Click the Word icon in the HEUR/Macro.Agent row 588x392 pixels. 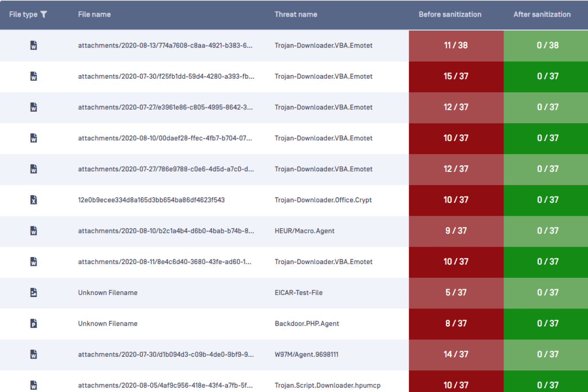[x=33, y=231]
